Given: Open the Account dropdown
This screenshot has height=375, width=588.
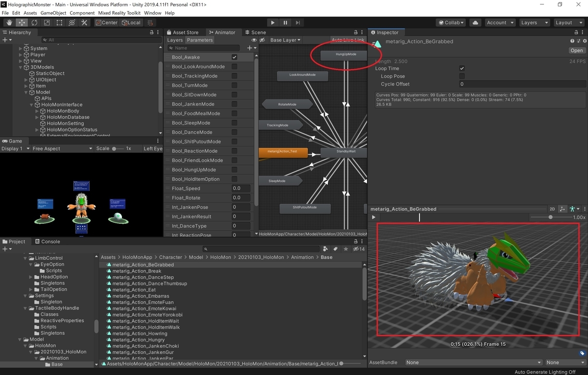Looking at the screenshot, I should (x=500, y=23).
